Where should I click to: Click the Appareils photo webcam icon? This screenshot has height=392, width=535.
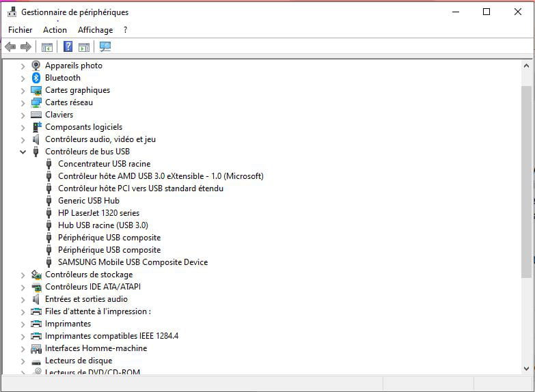coord(36,66)
